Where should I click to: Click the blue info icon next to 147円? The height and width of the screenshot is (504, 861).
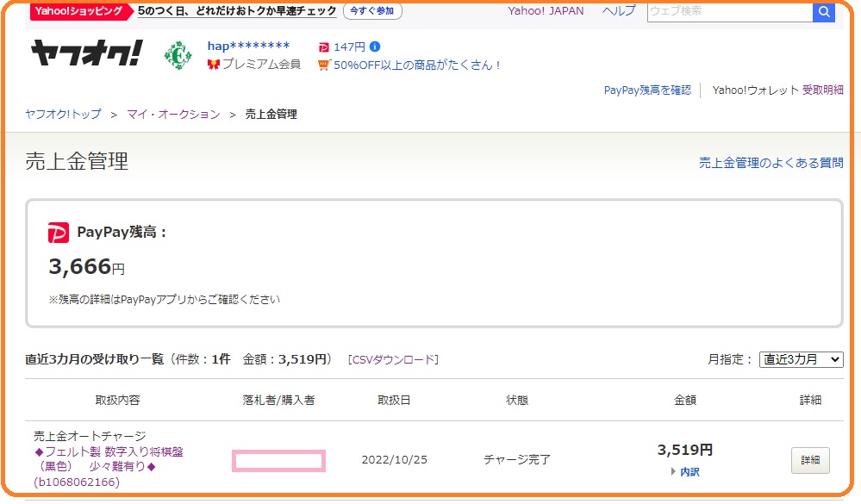(x=375, y=47)
